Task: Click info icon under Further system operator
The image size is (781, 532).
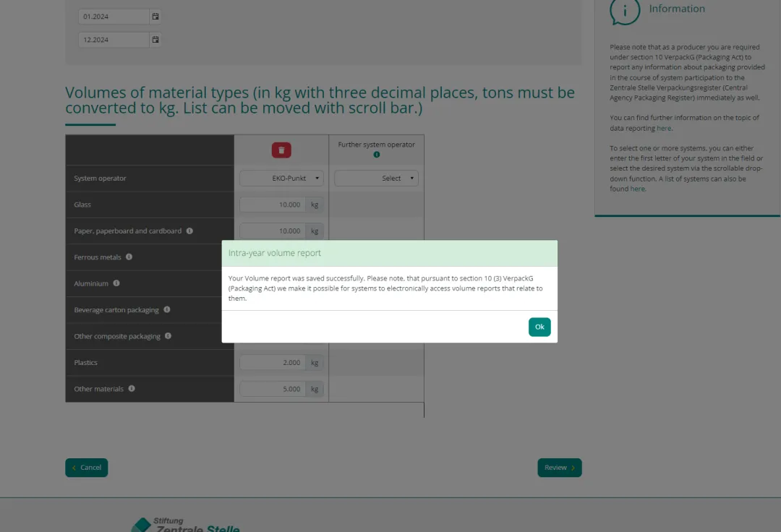Action: (x=376, y=155)
